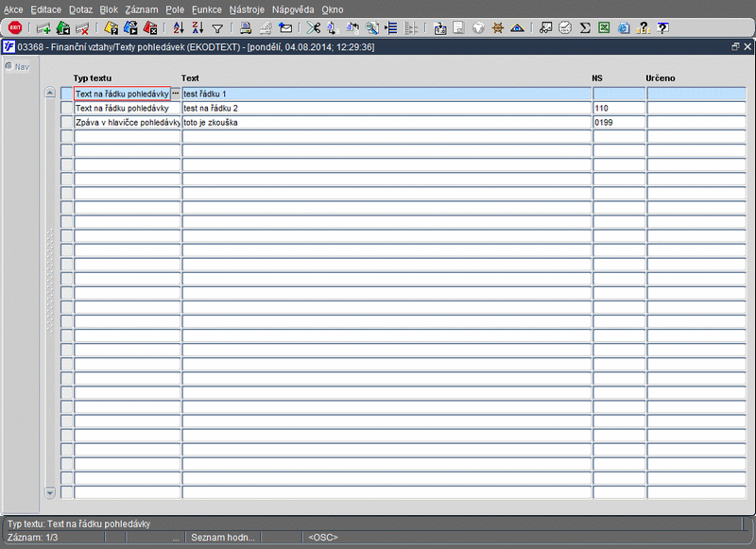Open the Dotaz menu

[x=80, y=9]
